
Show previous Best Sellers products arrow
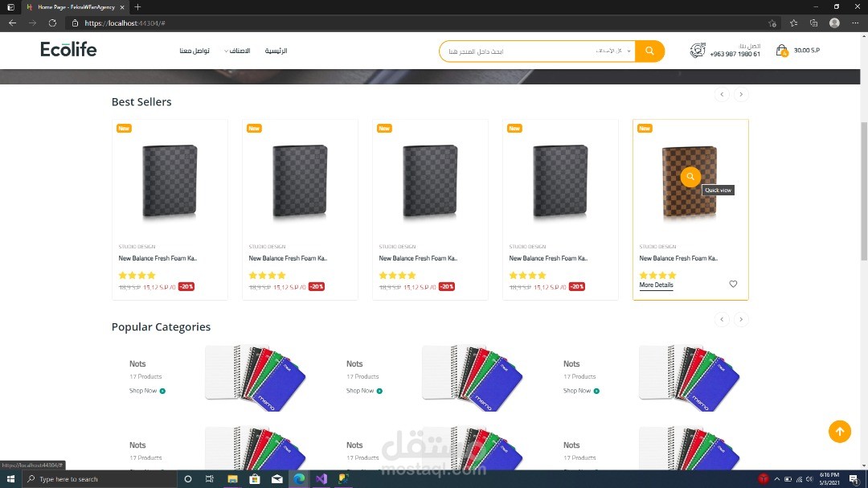pyautogui.click(x=722, y=94)
